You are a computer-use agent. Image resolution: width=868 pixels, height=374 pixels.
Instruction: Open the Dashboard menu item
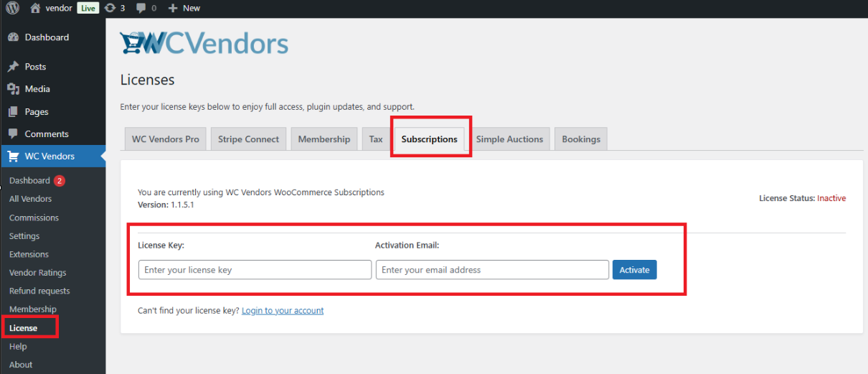tap(47, 37)
